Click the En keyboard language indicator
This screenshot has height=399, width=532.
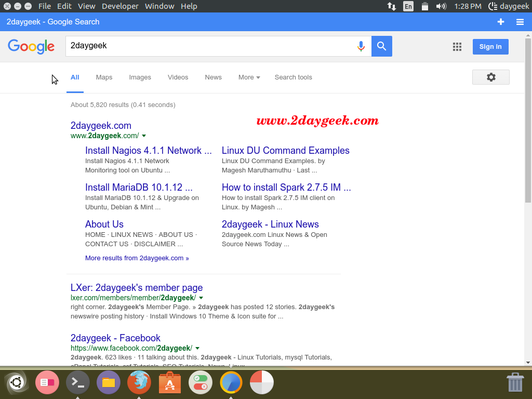408,6
